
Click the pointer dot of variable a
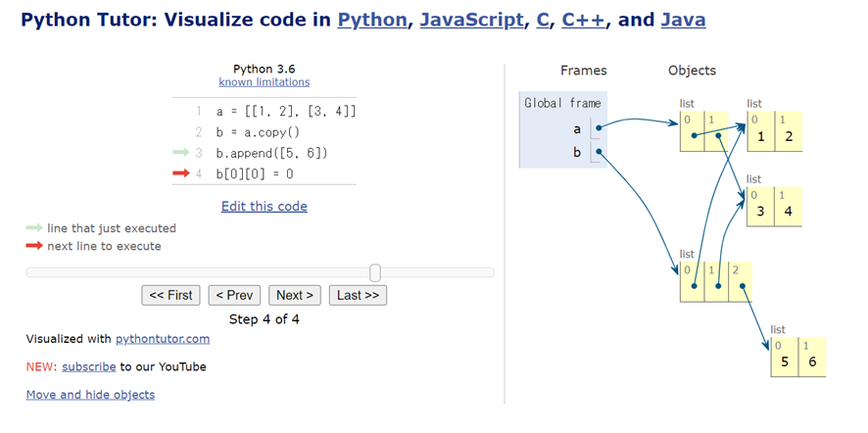[x=598, y=126]
